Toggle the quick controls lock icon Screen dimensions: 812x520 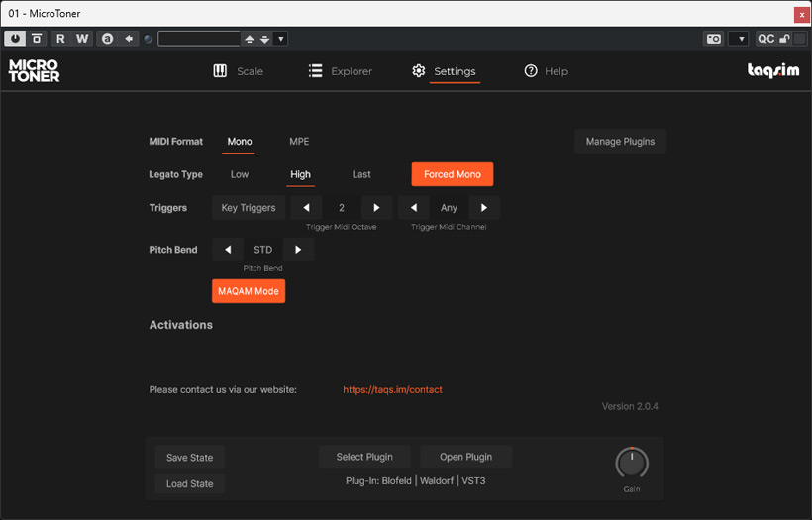(x=784, y=39)
